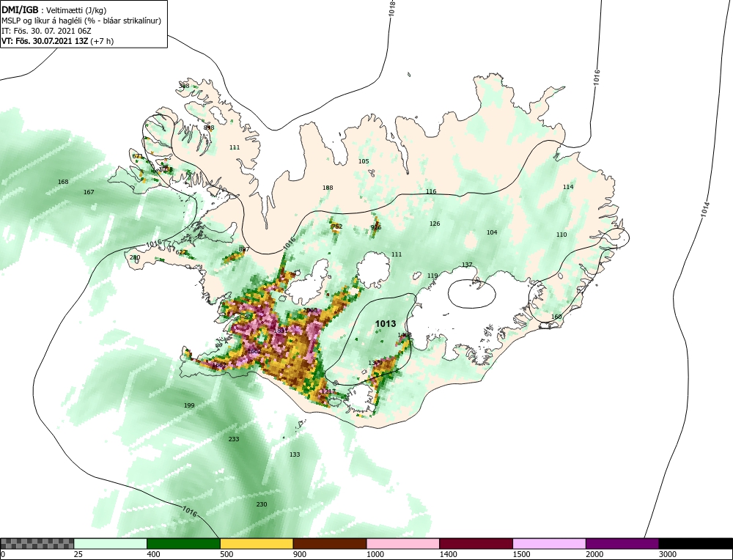Click the map value 308
733x560 pixels.
coord(184,86)
